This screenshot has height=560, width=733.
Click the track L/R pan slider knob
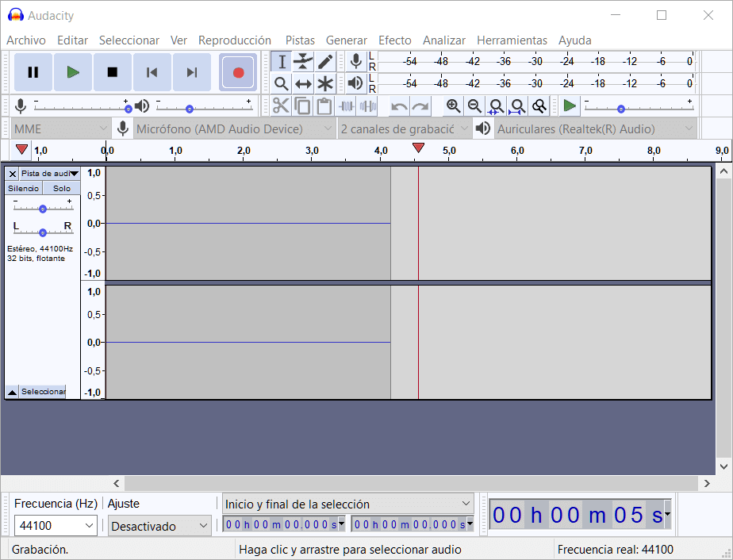coord(43,232)
